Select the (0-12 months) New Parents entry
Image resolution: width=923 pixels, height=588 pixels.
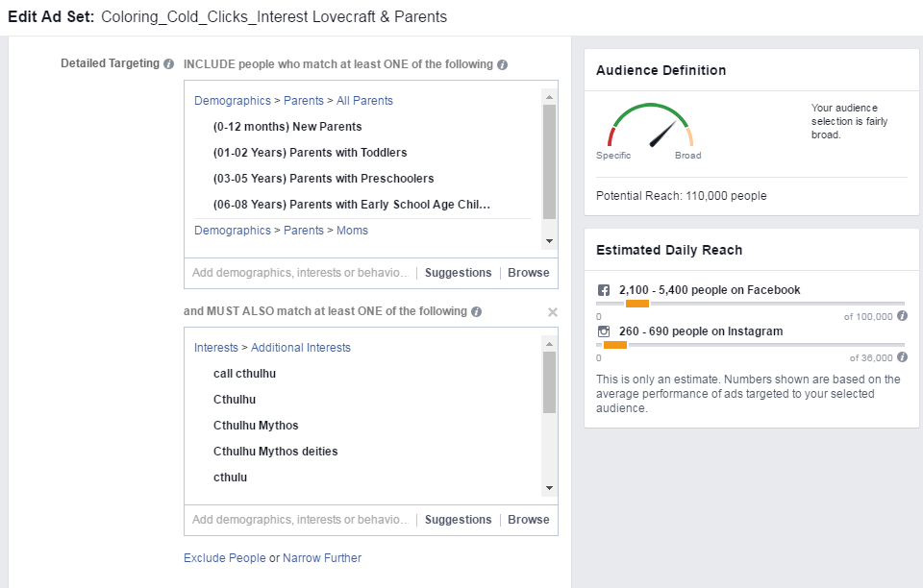tap(287, 127)
